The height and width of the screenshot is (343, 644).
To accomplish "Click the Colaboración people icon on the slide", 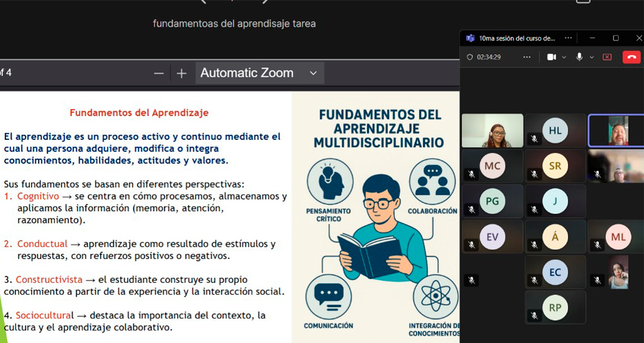I will [432, 182].
